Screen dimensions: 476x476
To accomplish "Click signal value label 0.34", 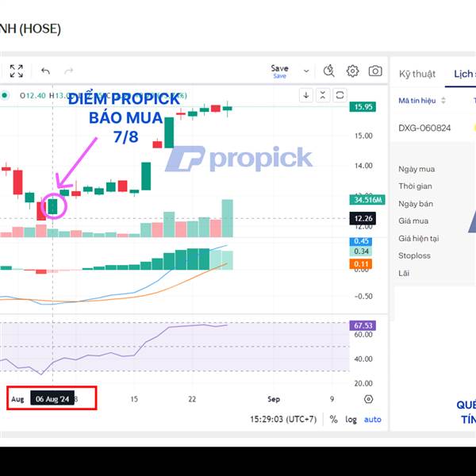I will click(361, 251).
